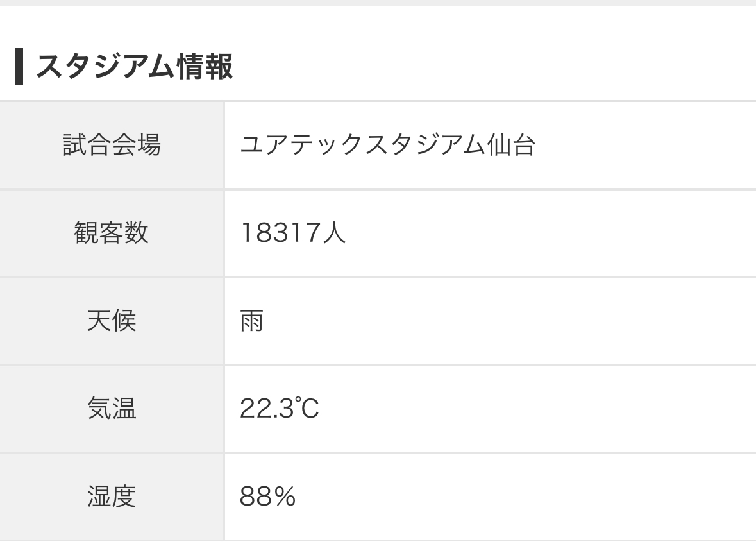Select the 試合会場 label cell

point(112,145)
